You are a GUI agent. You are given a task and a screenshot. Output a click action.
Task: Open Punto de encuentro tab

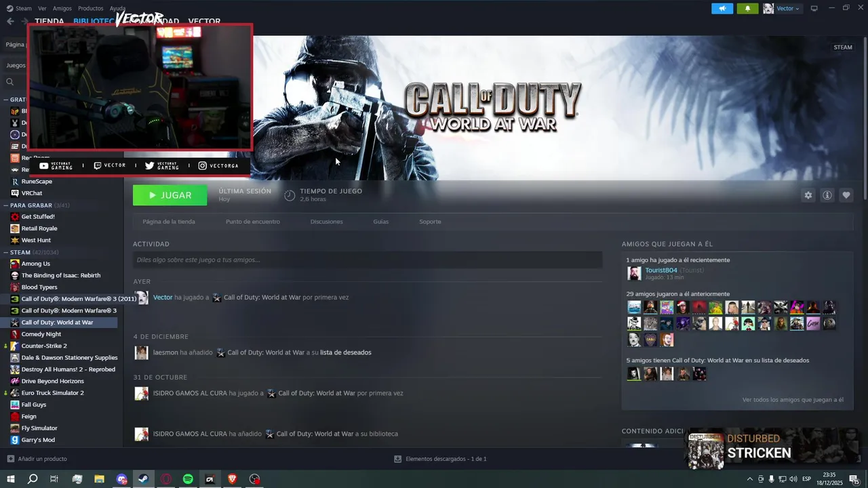coord(252,222)
